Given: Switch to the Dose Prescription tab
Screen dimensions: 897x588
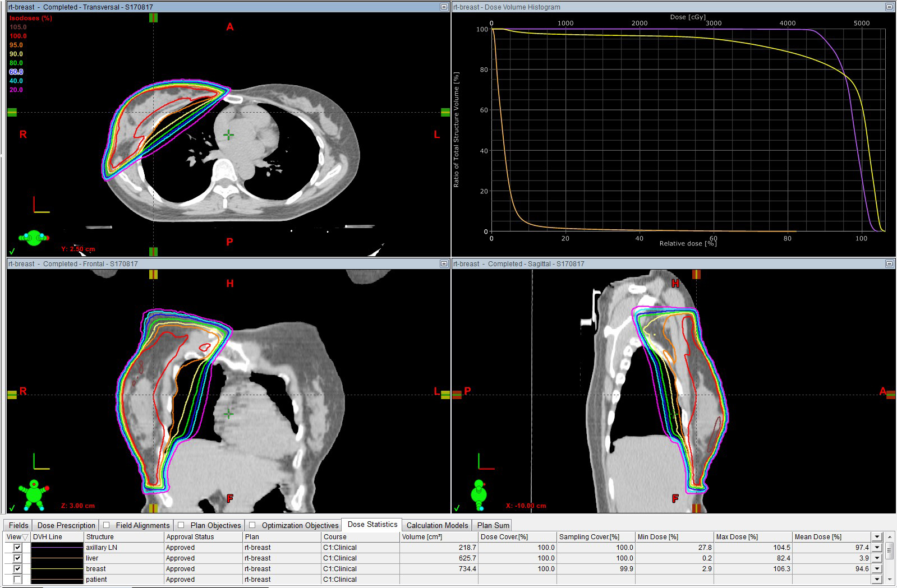Looking at the screenshot, I should coord(66,525).
